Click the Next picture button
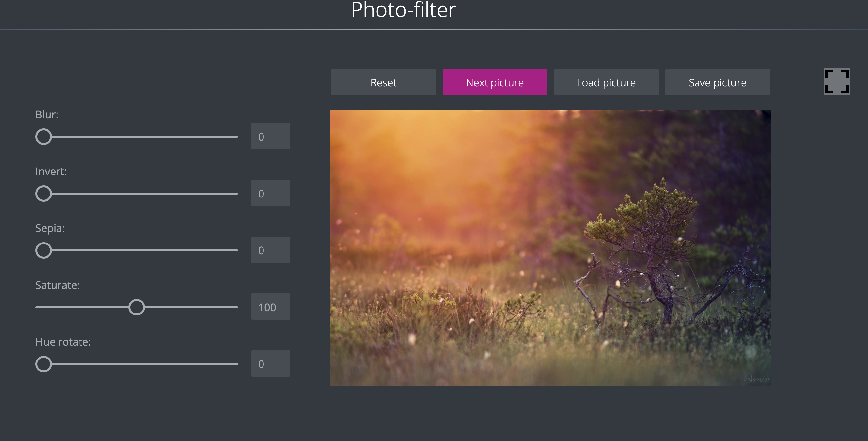 [x=494, y=82]
